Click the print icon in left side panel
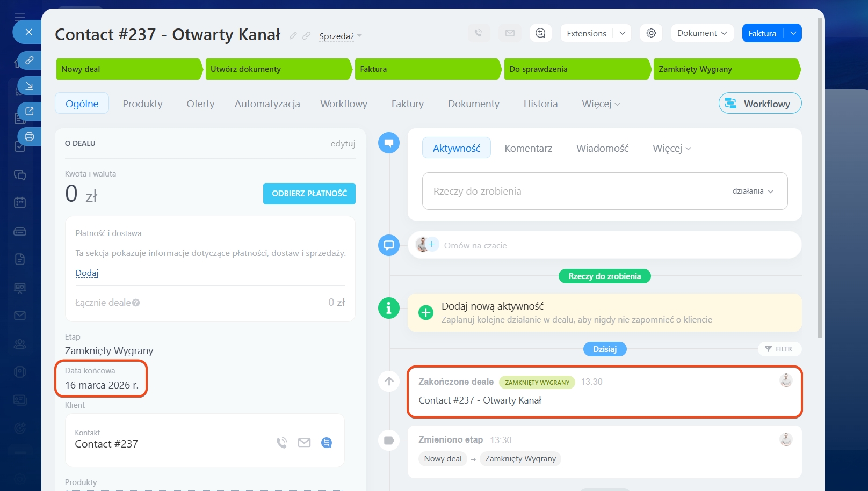The height and width of the screenshot is (491, 868). [30, 136]
